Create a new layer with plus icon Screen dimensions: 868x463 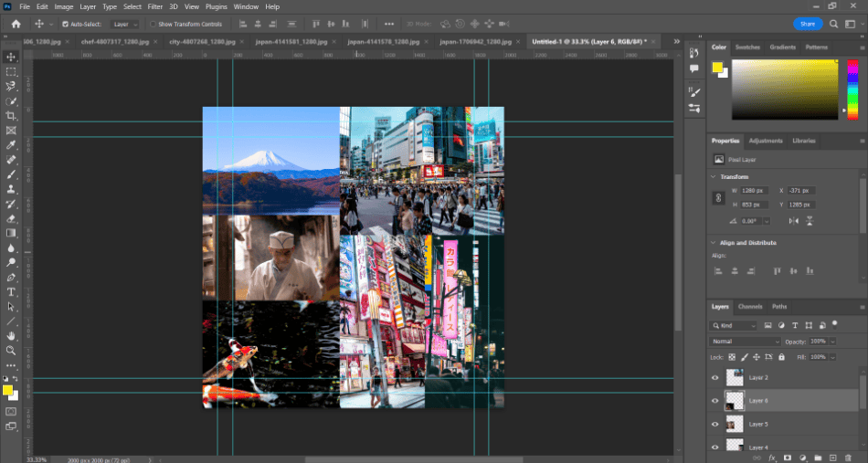[832, 458]
